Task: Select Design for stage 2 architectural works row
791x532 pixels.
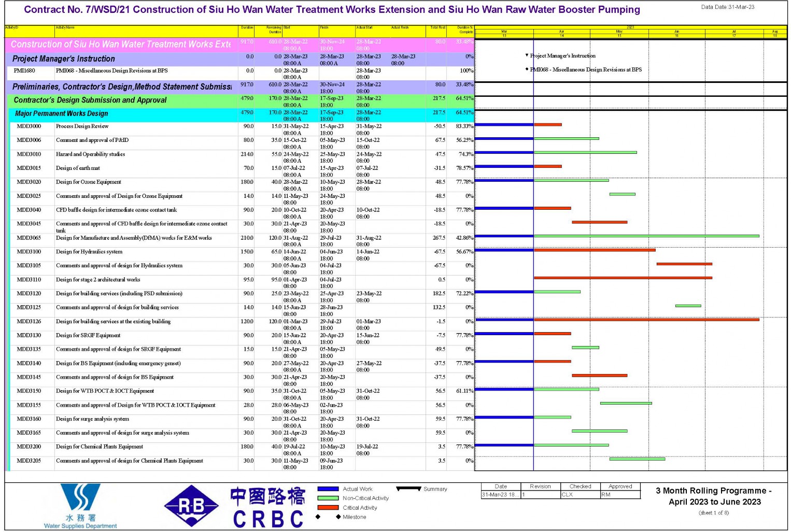Action: tap(242, 282)
